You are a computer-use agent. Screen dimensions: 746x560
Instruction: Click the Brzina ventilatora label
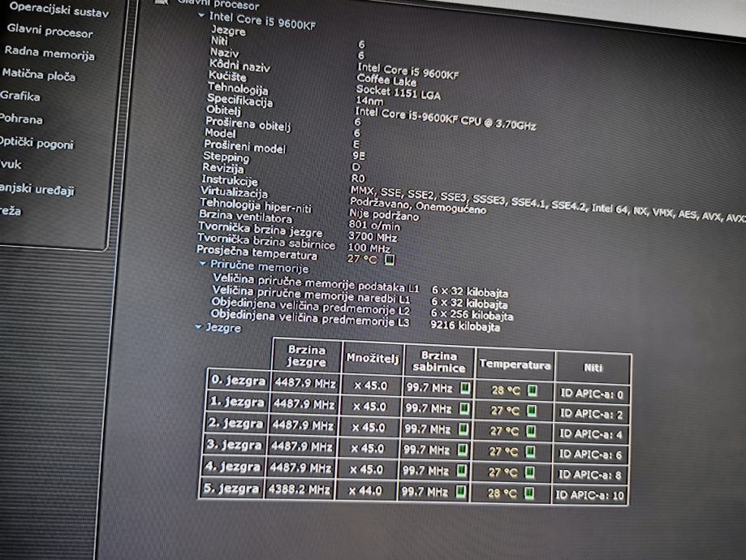[x=245, y=217]
